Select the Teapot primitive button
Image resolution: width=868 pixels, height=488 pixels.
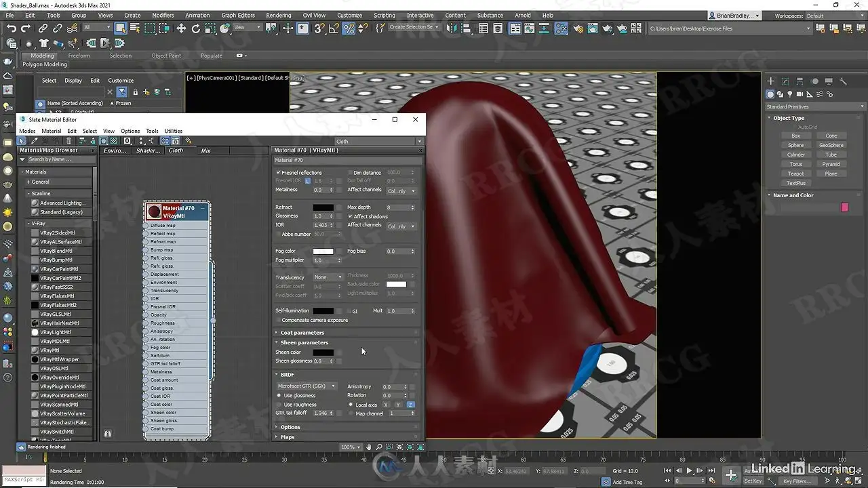click(796, 174)
